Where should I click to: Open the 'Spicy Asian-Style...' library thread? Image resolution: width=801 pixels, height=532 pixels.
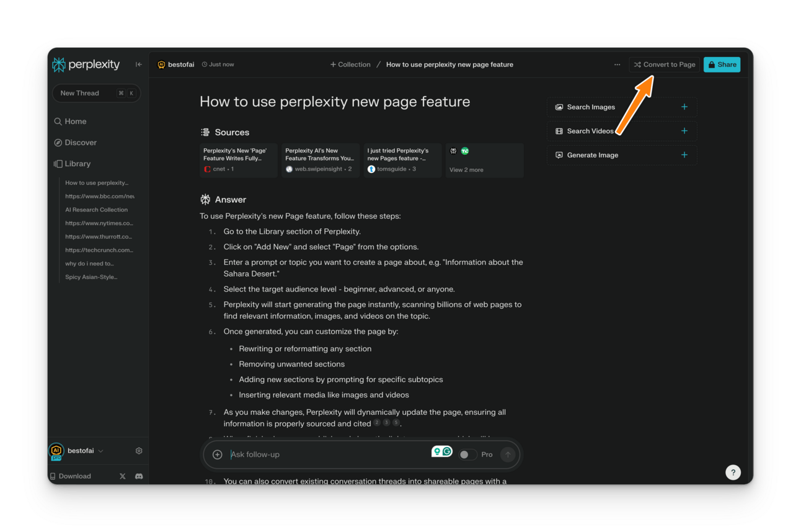coord(91,277)
